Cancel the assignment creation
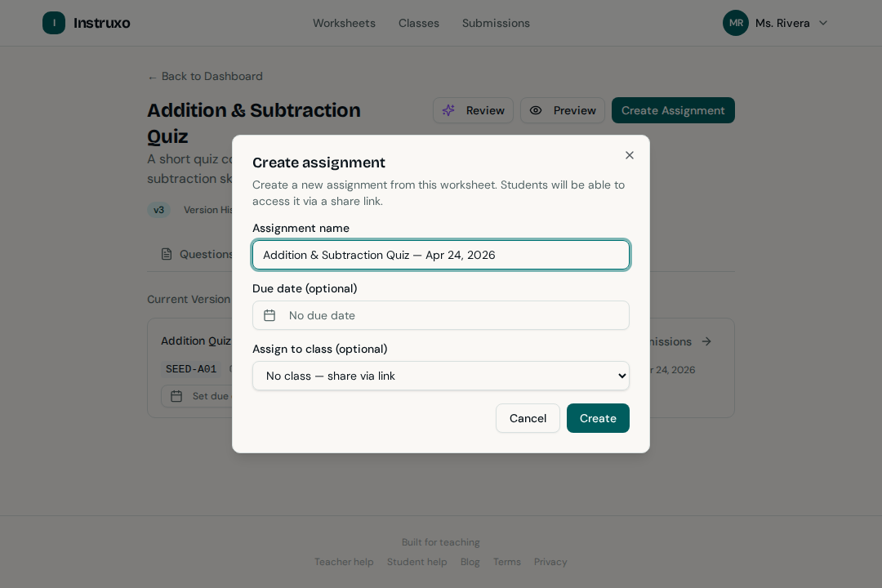882x588 pixels. tap(528, 418)
